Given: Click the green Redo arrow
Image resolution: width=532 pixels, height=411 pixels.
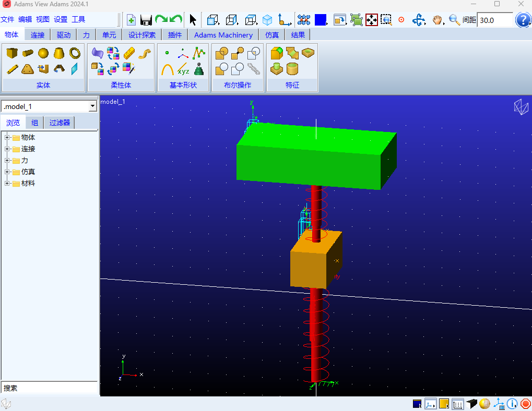Looking at the screenshot, I should point(161,19).
